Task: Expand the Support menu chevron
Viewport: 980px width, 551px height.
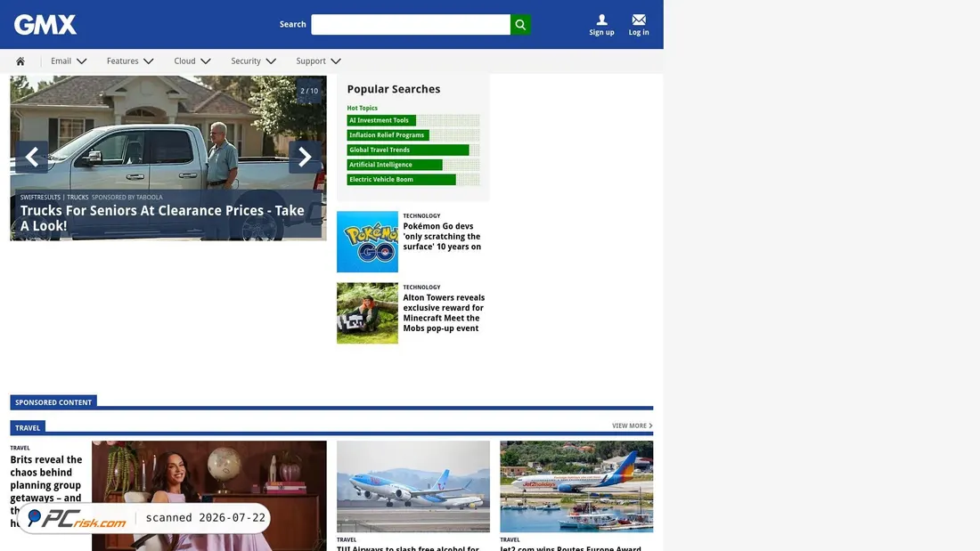Action: (x=336, y=61)
